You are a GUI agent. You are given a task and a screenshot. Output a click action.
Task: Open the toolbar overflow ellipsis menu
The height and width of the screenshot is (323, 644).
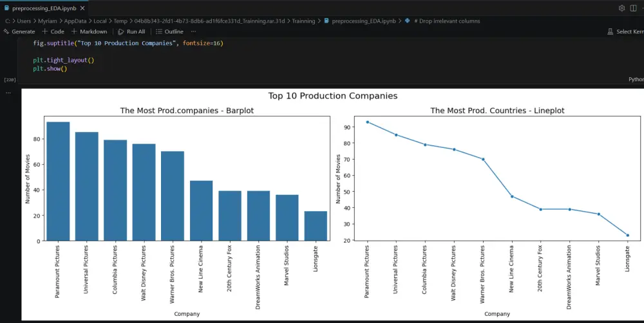[193, 32]
